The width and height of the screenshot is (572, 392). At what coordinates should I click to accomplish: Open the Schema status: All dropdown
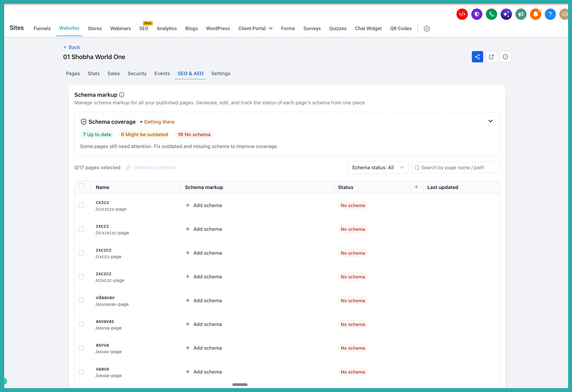click(x=378, y=167)
